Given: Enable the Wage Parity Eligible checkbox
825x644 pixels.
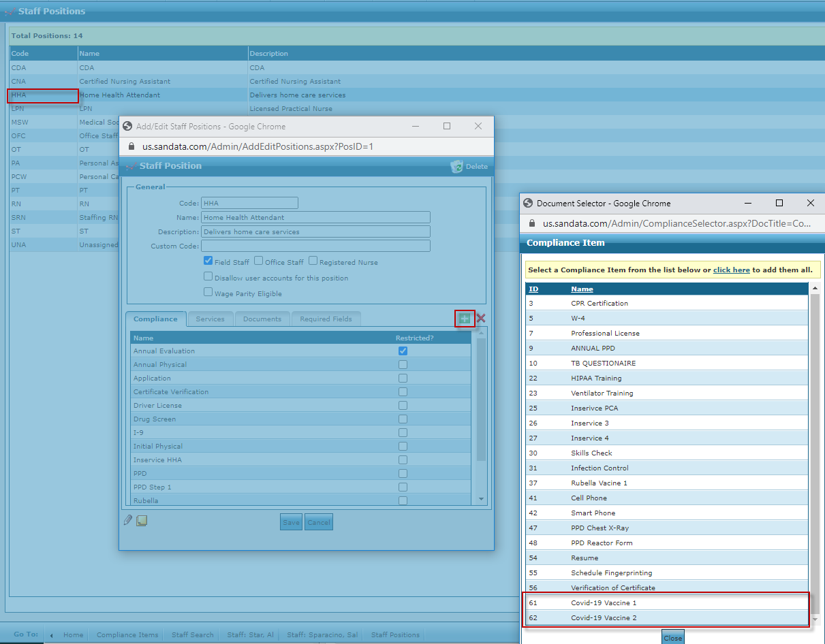Looking at the screenshot, I should click(x=208, y=292).
